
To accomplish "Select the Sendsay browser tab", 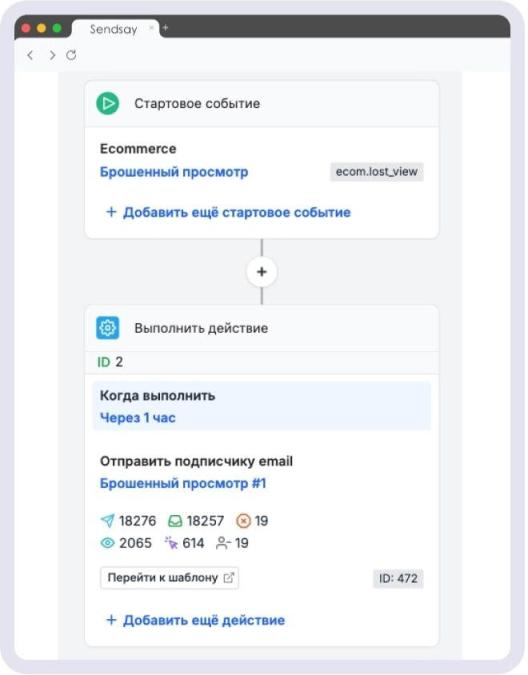I will click(x=114, y=29).
